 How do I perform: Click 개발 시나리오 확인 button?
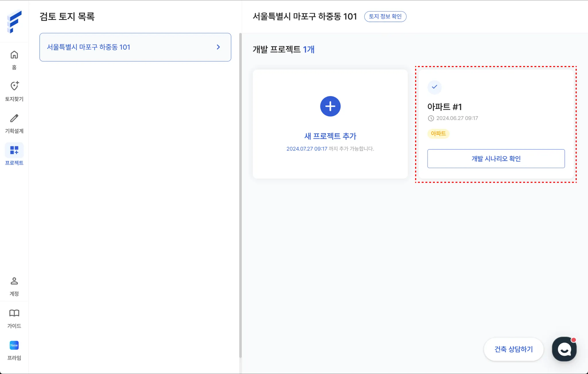point(496,159)
